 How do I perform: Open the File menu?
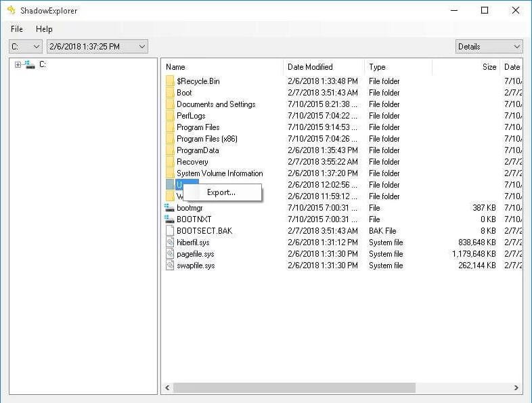(x=17, y=29)
